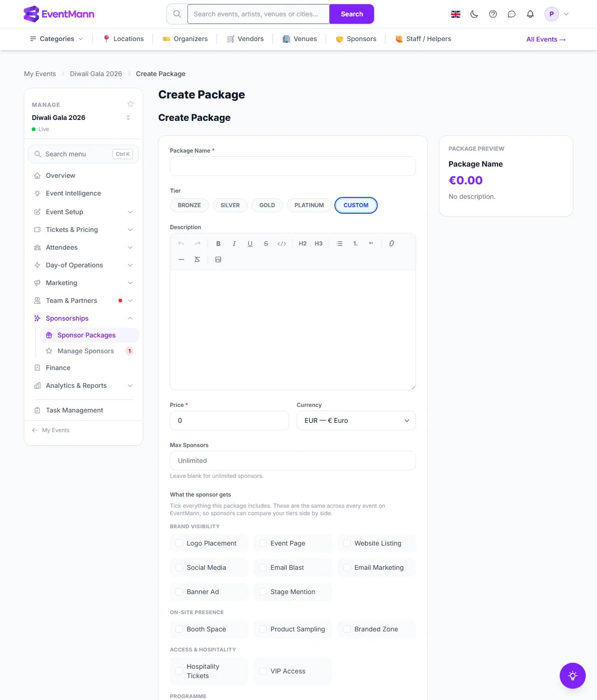Click the purple Search button
This screenshot has width=597, height=700.
[352, 14]
